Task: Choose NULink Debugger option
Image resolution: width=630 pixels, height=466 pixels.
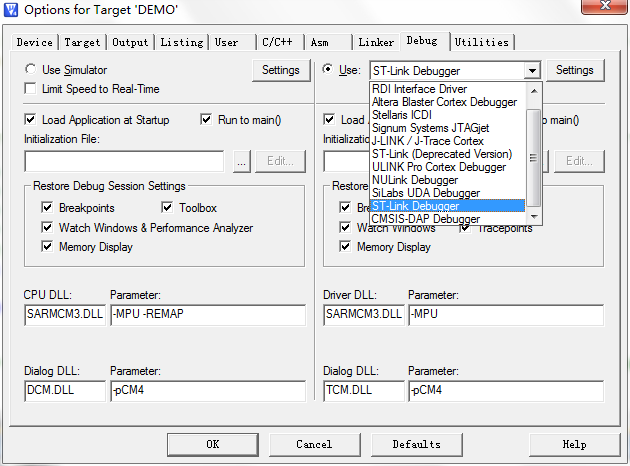Action: coord(447,180)
